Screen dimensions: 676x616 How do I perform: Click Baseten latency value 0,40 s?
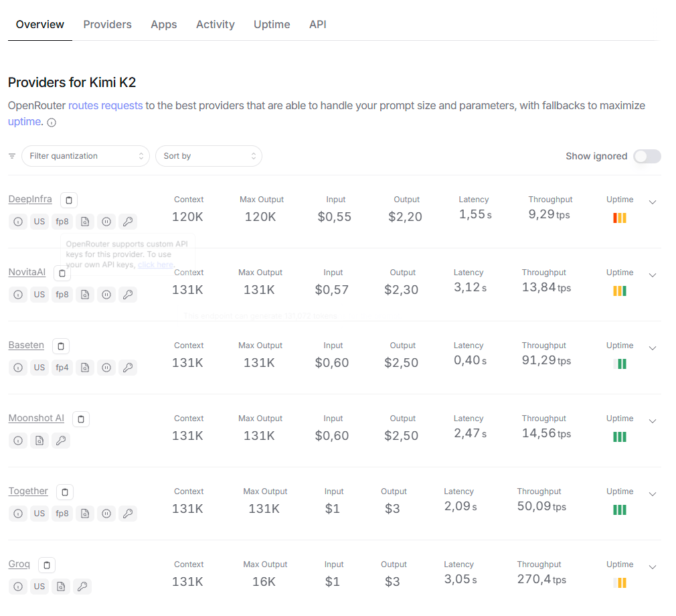[x=470, y=361]
